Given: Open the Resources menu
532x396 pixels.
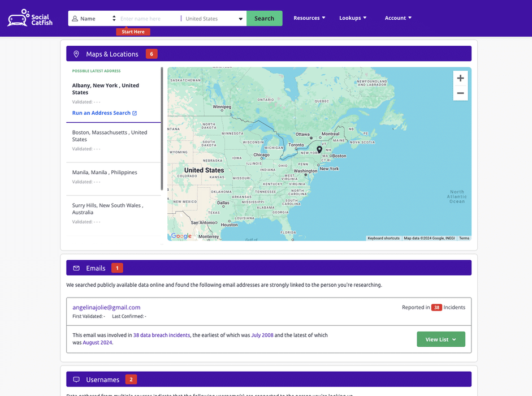Looking at the screenshot, I should click(x=309, y=18).
